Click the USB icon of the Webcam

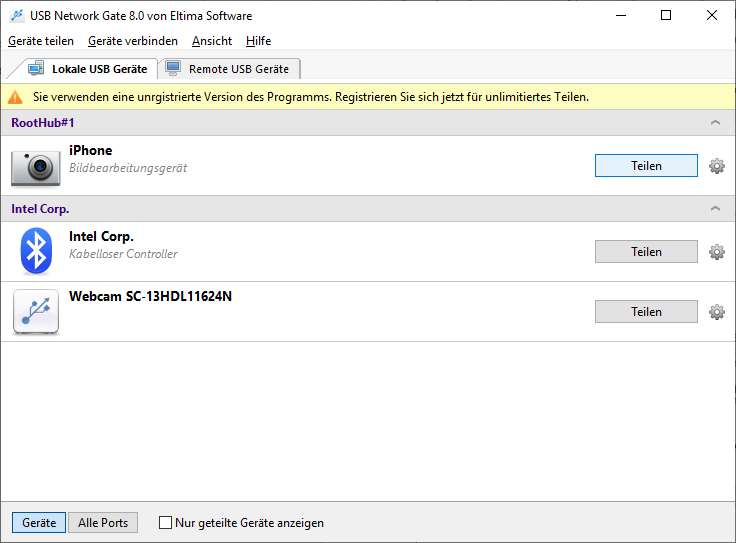click(36, 312)
